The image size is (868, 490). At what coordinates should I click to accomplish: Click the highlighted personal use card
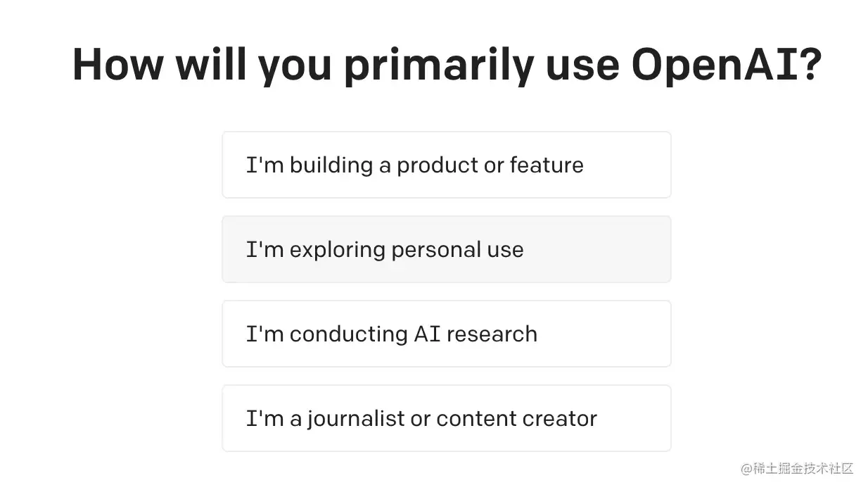pyautogui.click(x=446, y=249)
